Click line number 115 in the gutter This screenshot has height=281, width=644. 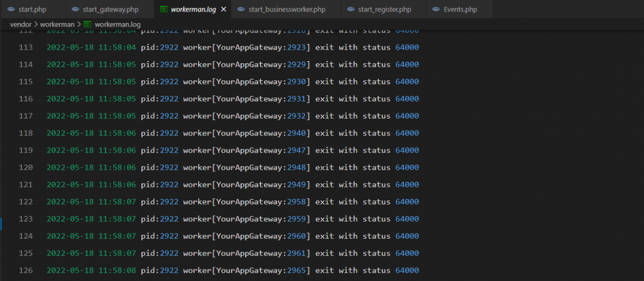pyautogui.click(x=26, y=82)
